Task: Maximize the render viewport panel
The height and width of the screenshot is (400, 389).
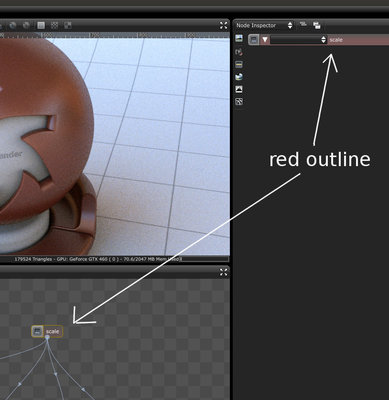Action: tap(224, 25)
